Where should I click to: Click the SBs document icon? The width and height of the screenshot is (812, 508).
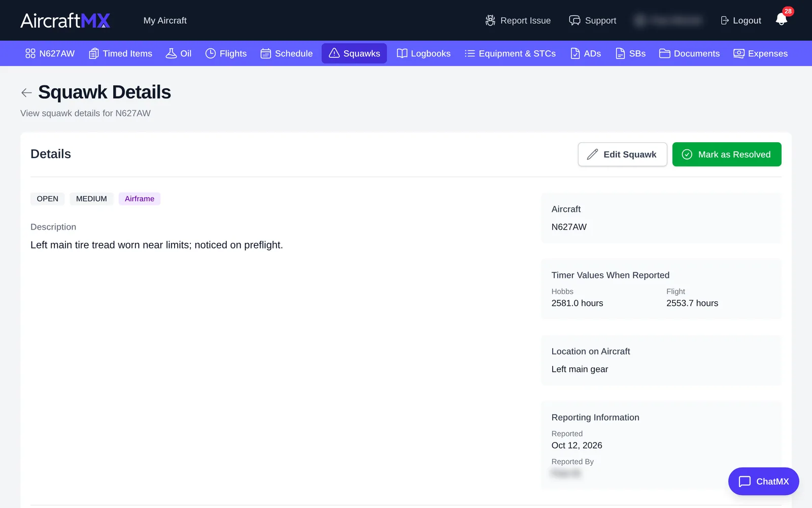click(620, 53)
